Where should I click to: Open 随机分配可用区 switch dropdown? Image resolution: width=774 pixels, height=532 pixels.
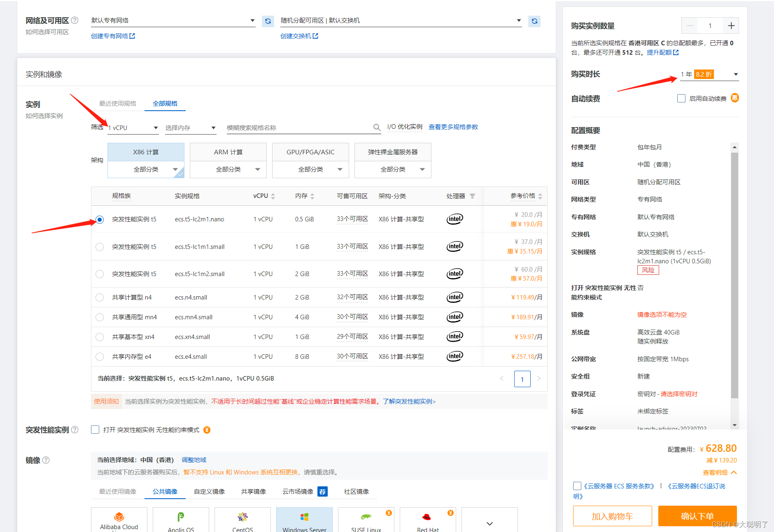[x=401, y=21]
